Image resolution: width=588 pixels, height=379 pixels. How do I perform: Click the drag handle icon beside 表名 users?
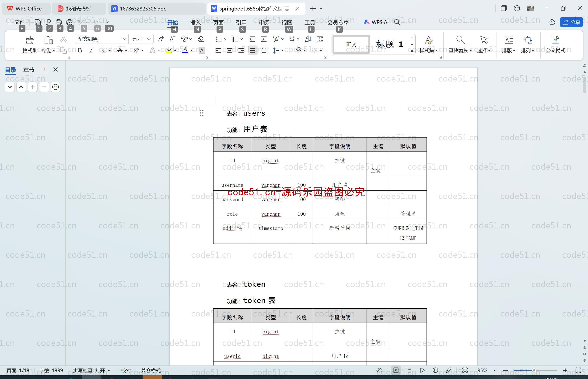202,113
